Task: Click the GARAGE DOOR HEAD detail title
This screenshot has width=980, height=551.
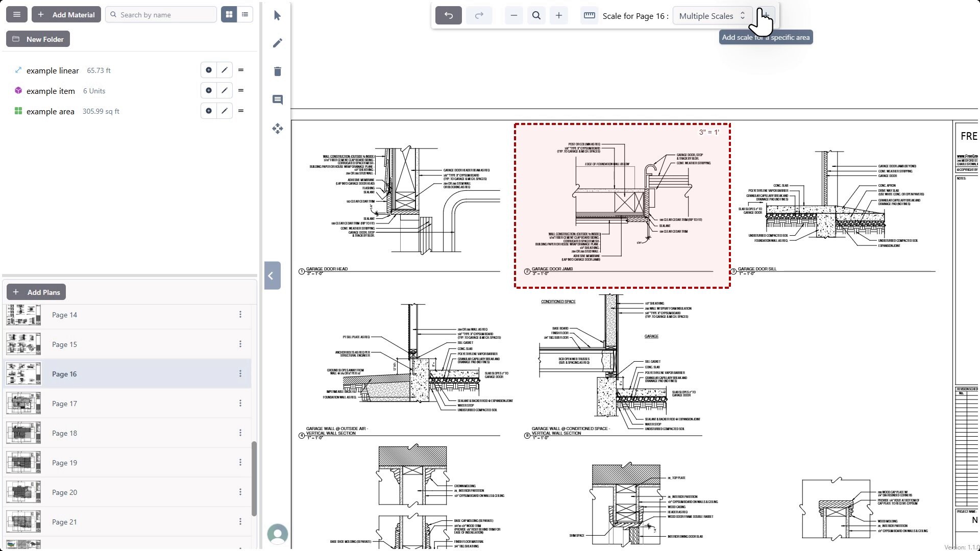Action: [x=327, y=269]
